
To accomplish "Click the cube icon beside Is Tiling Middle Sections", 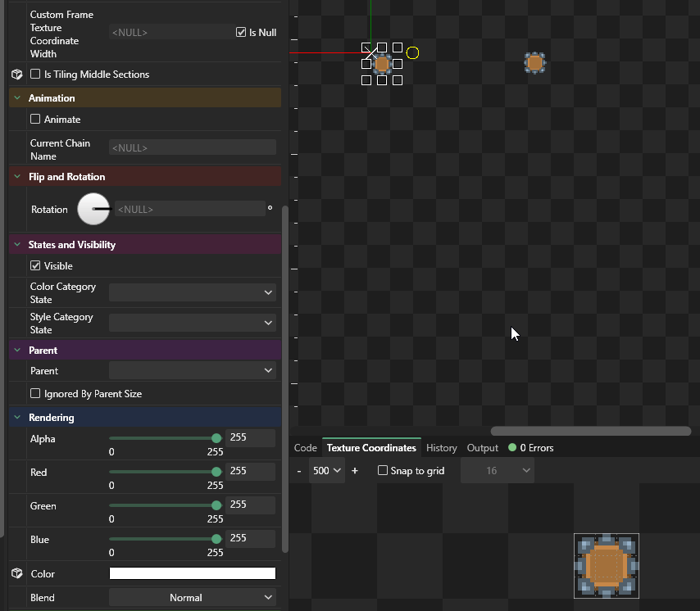I will (16, 75).
